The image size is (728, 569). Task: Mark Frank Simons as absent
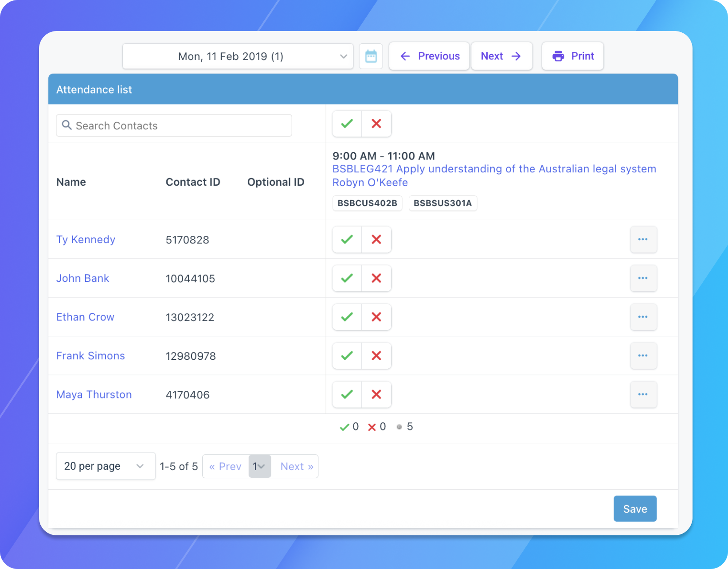[x=376, y=356]
